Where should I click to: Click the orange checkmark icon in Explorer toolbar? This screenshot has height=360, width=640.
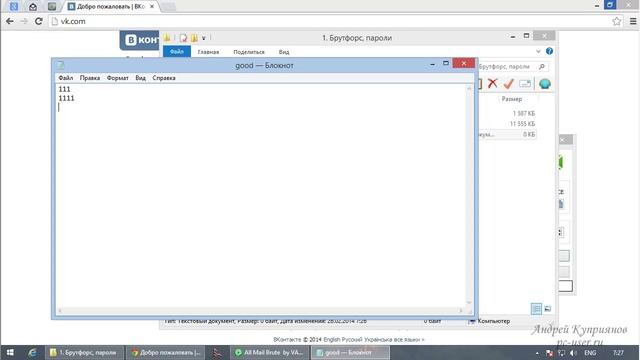(509, 84)
